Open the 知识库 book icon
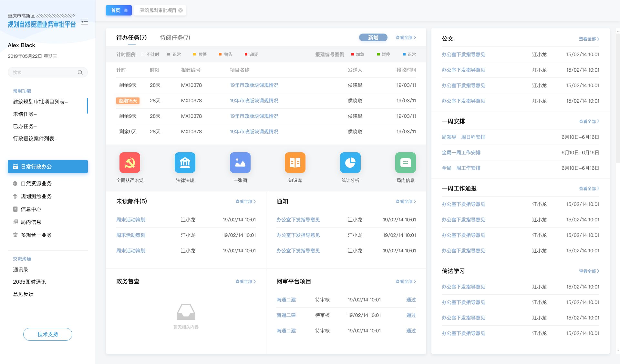The height and width of the screenshot is (364, 620). tap(295, 163)
